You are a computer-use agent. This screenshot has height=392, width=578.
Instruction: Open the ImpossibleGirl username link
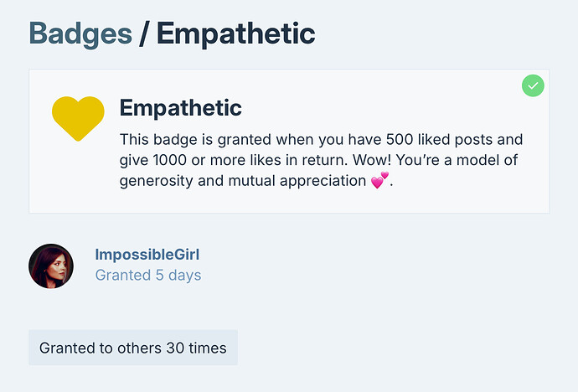(x=147, y=255)
